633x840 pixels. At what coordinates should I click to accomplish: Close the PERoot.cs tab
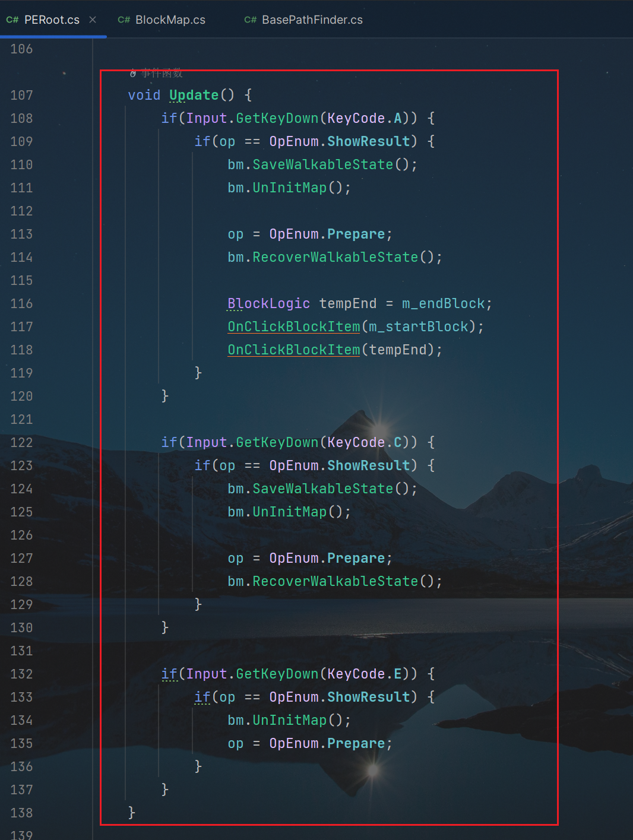[x=93, y=20]
